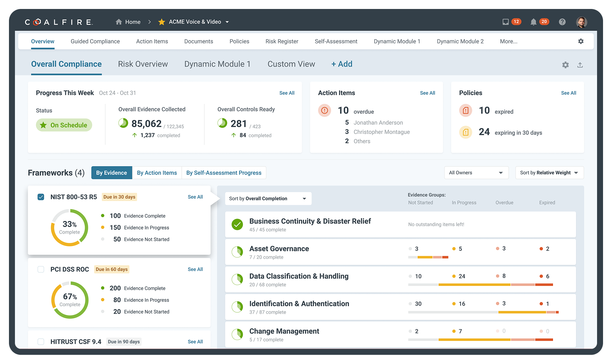Screen dimensions: 612x364
Task: Check the PCI DSS ROC checkbox
Action: coord(41,269)
